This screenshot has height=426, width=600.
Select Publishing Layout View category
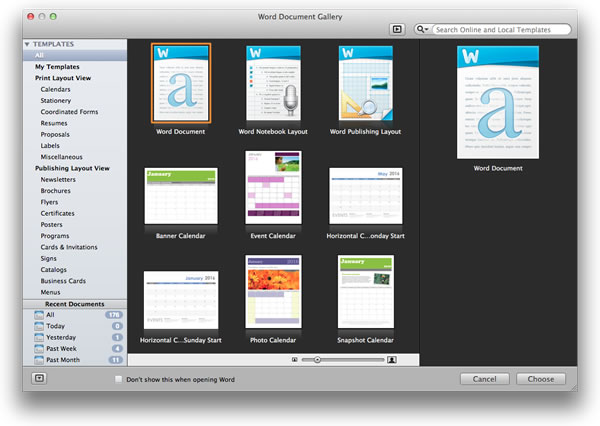coord(72,168)
